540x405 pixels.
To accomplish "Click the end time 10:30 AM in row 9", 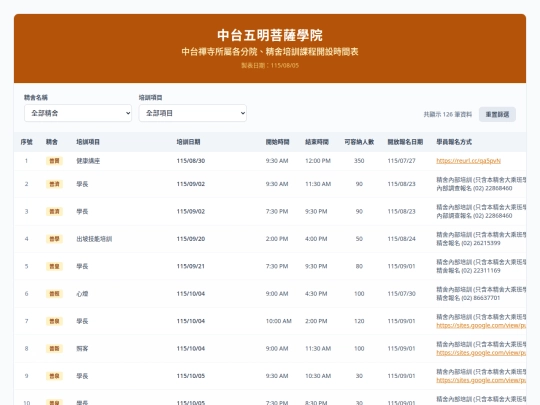I will pyautogui.click(x=318, y=376).
